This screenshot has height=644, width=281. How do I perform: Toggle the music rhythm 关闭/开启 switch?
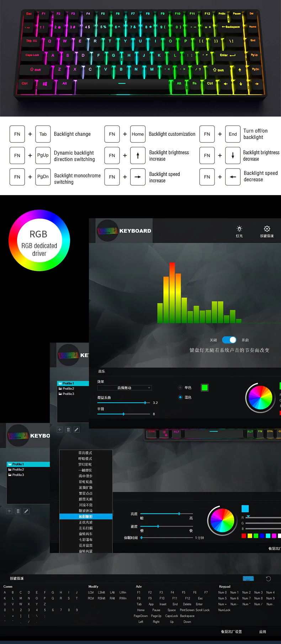coord(229,340)
